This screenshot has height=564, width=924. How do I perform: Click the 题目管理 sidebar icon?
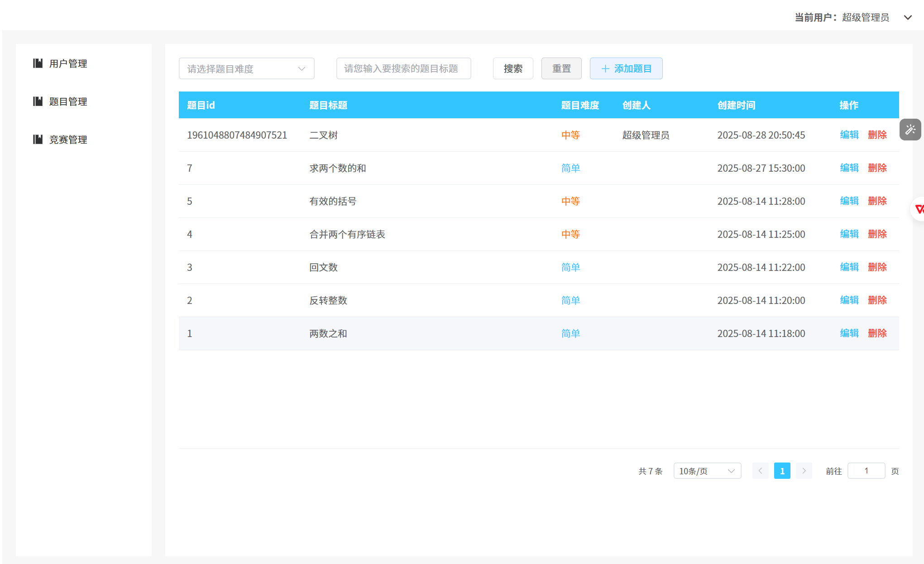pyautogui.click(x=38, y=101)
